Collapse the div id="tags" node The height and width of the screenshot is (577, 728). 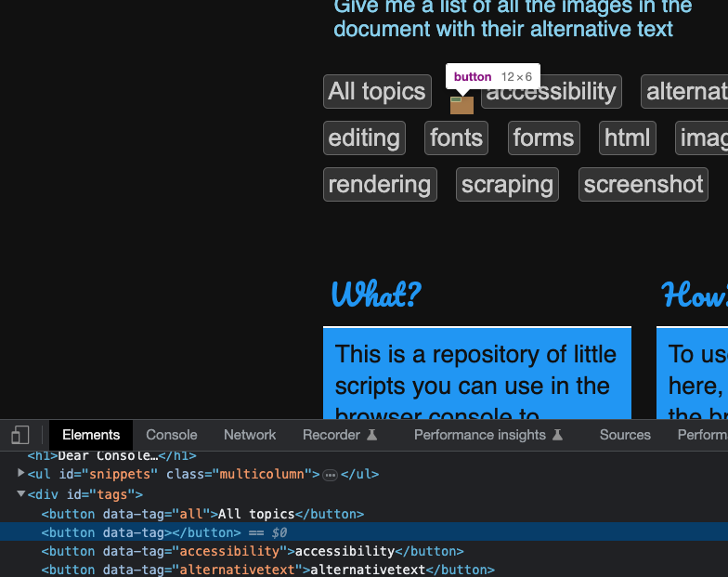(20, 494)
